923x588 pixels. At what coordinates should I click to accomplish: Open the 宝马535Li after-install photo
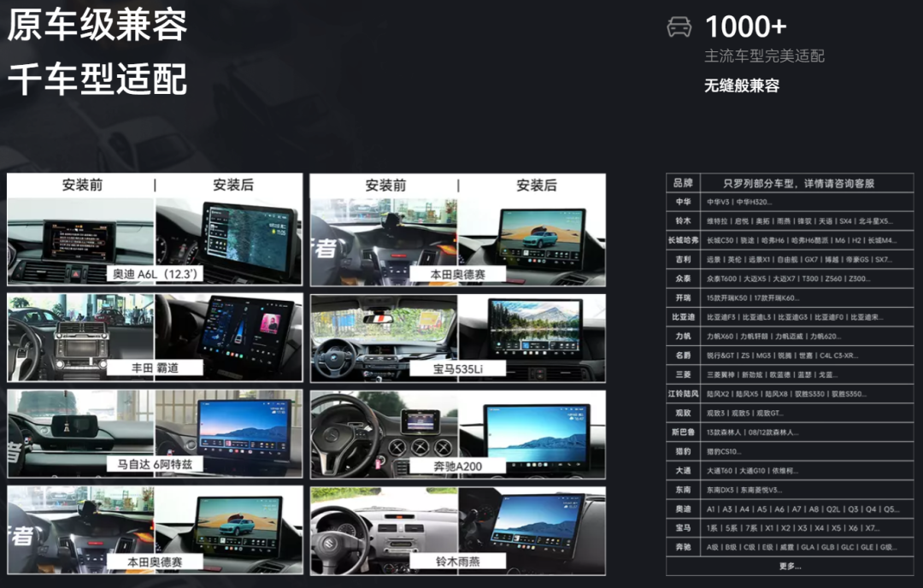click(x=532, y=338)
